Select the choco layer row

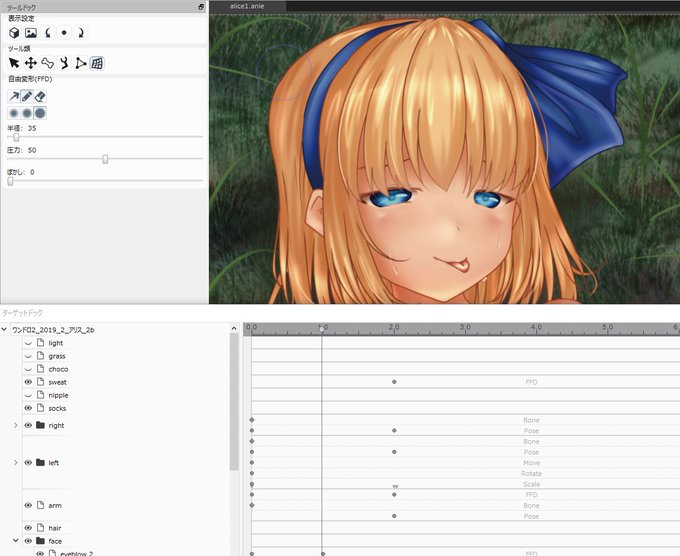pos(58,369)
